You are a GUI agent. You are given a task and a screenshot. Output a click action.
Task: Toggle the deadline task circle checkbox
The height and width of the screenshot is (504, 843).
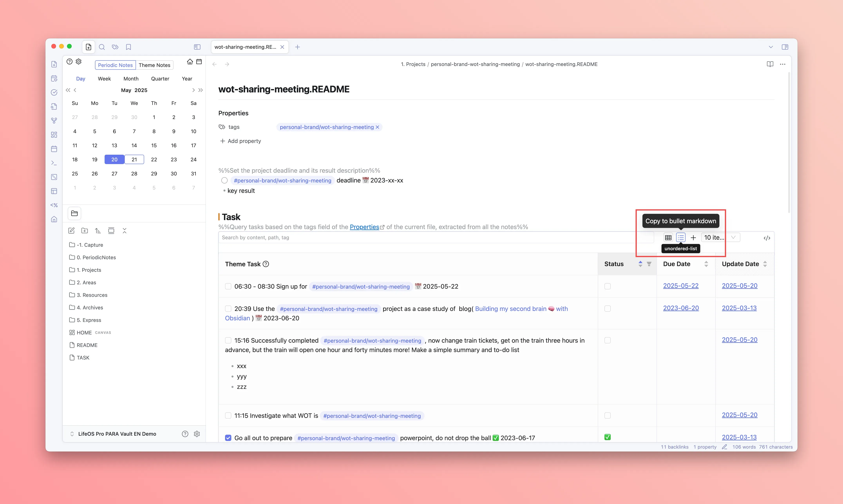coord(224,180)
